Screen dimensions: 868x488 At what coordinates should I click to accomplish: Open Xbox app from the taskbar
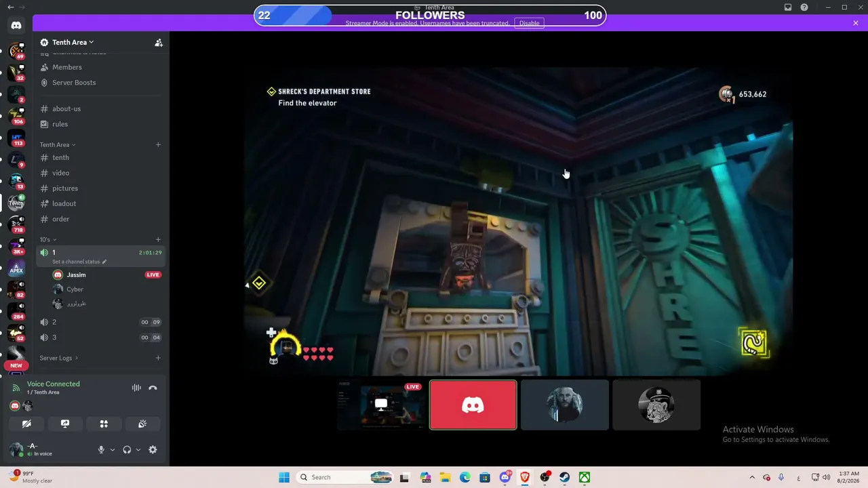pyautogui.click(x=584, y=477)
